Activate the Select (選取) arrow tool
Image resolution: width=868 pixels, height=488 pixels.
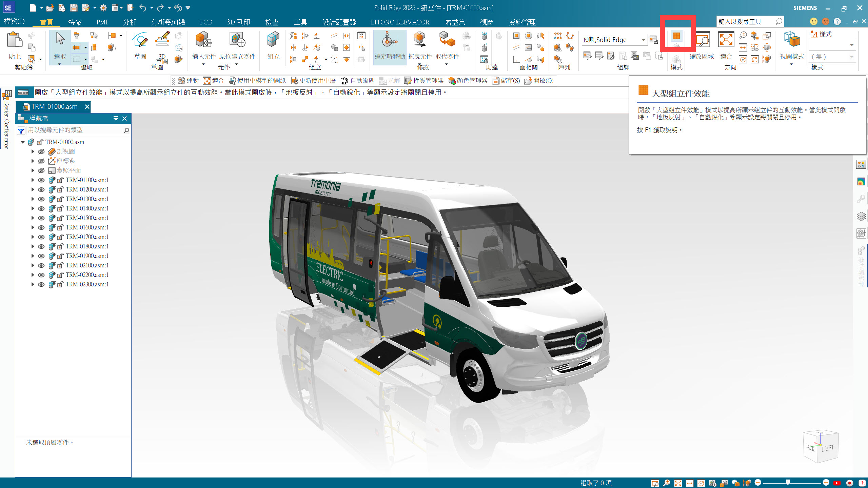point(60,39)
